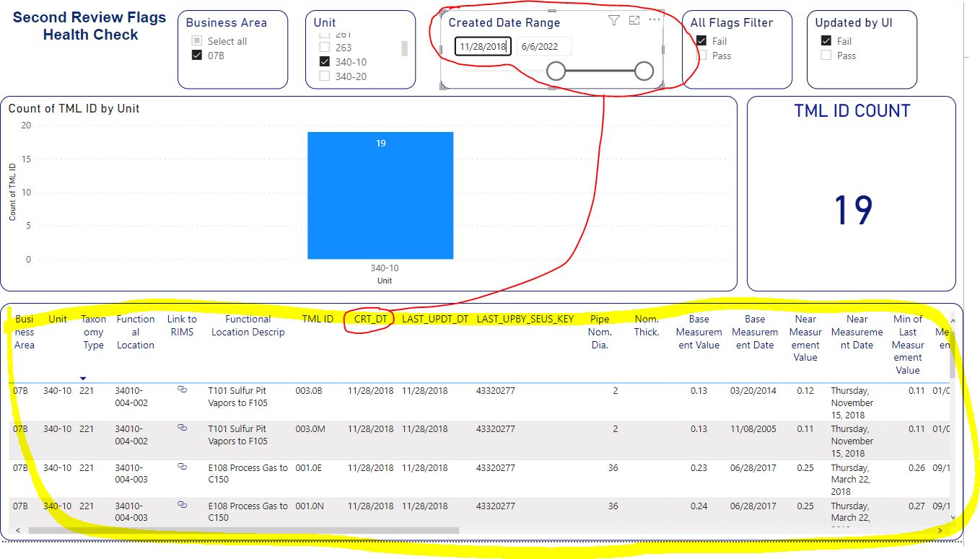980x559 pixels.
Task: Click the table's horizontal scrollbar thumb
Action: click(243, 531)
